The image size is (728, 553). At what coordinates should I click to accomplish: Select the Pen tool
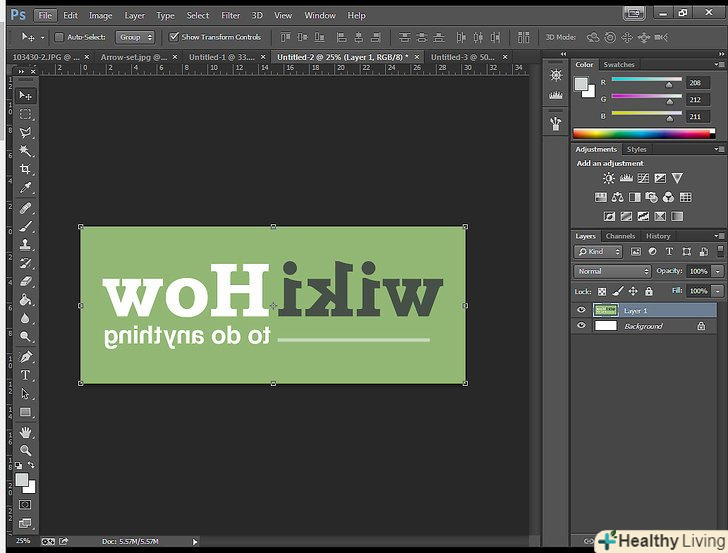click(26, 356)
